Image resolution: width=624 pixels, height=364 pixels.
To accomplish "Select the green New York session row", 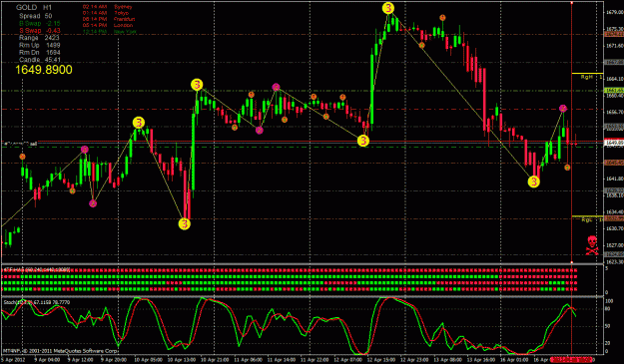I will pyautogui.click(x=110, y=31).
